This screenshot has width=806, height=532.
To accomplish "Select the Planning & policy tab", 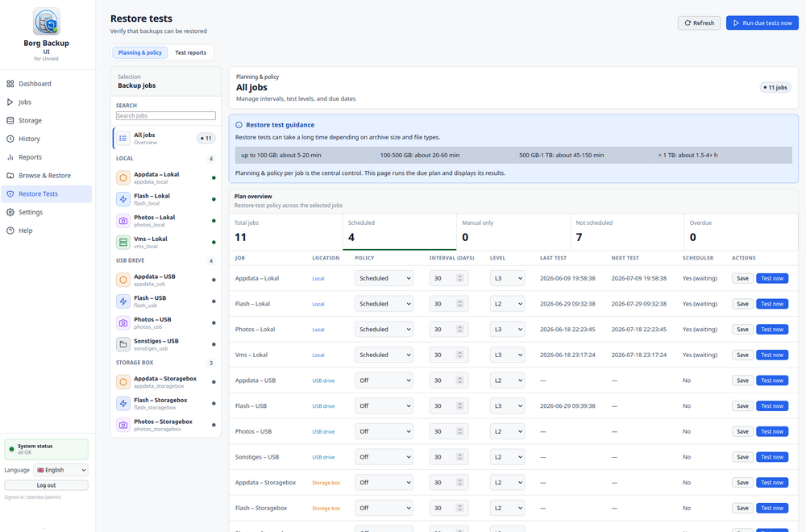I will pos(139,52).
